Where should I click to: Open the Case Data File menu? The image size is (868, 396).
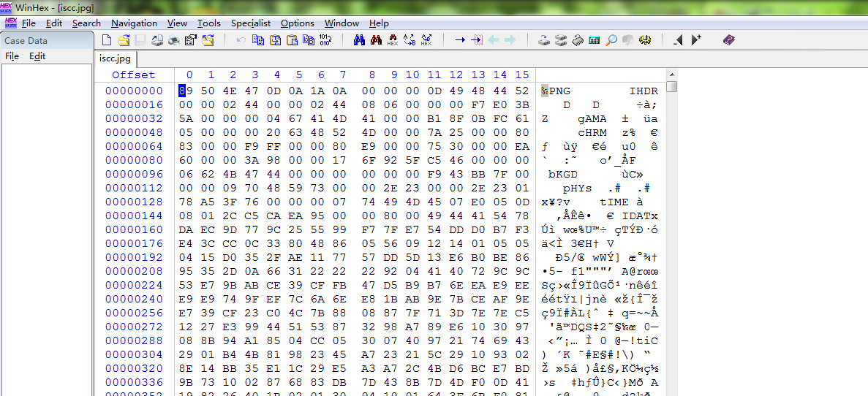pos(12,56)
